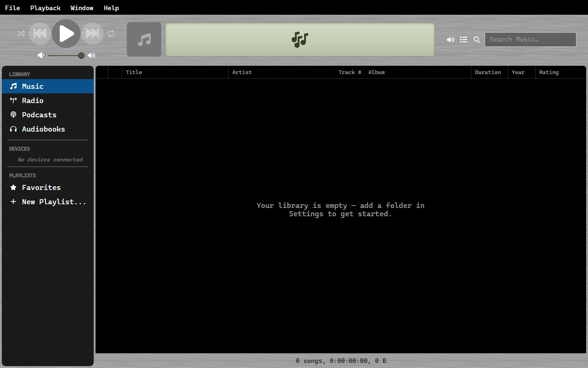This screenshot has width=588, height=368.
Task: Open the File menu
Action: 12,8
